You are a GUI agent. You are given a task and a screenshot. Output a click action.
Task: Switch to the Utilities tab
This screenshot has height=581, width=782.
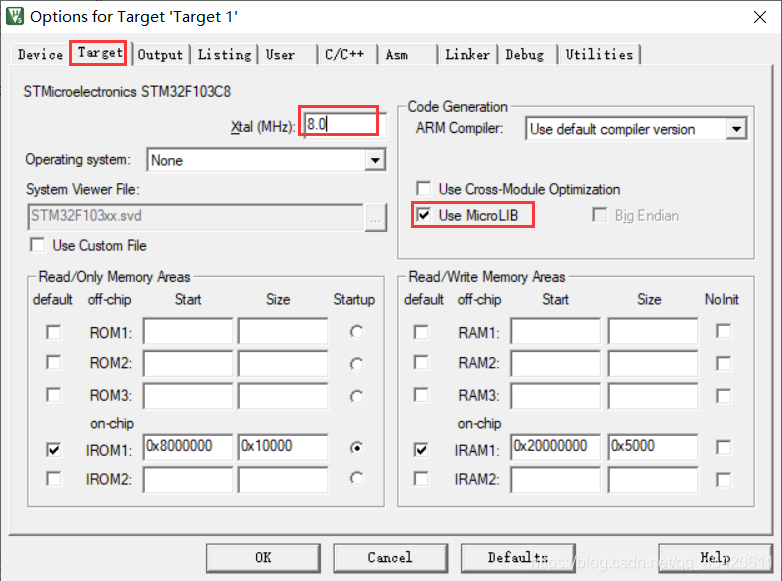coord(599,54)
